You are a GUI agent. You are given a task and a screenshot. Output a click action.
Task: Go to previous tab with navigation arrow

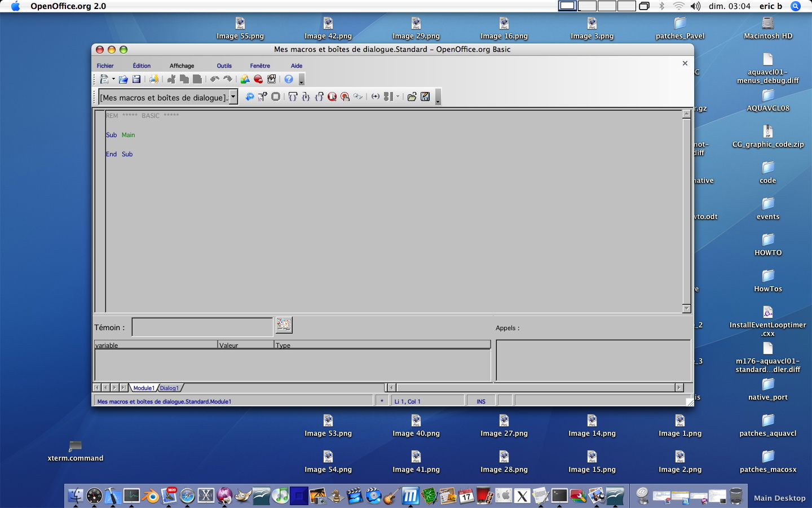point(105,388)
